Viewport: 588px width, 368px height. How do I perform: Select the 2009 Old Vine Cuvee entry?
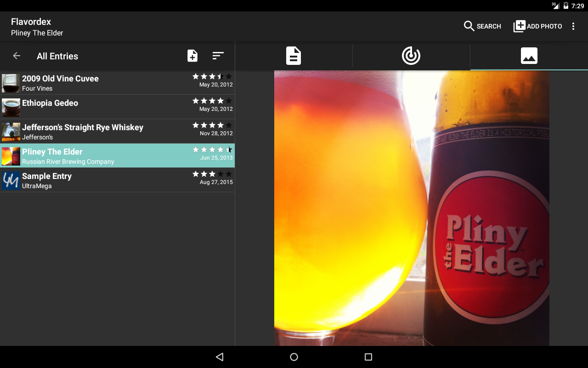(x=106, y=83)
